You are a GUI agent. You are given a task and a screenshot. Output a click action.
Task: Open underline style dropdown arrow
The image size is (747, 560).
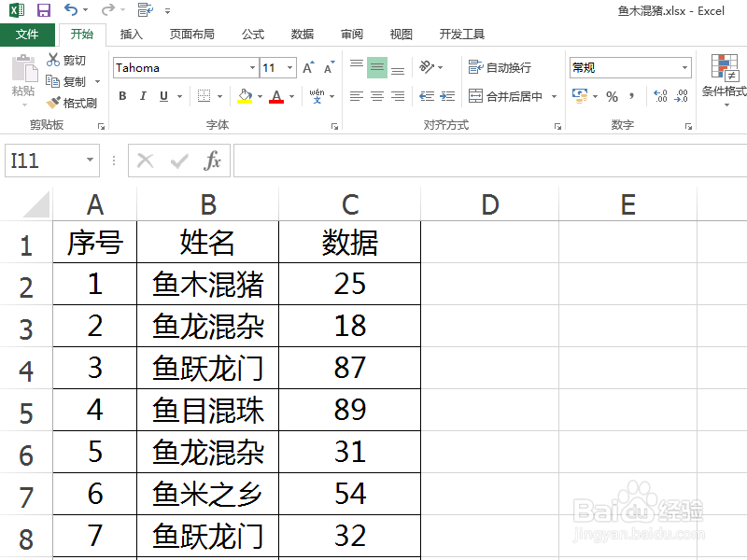point(179,97)
